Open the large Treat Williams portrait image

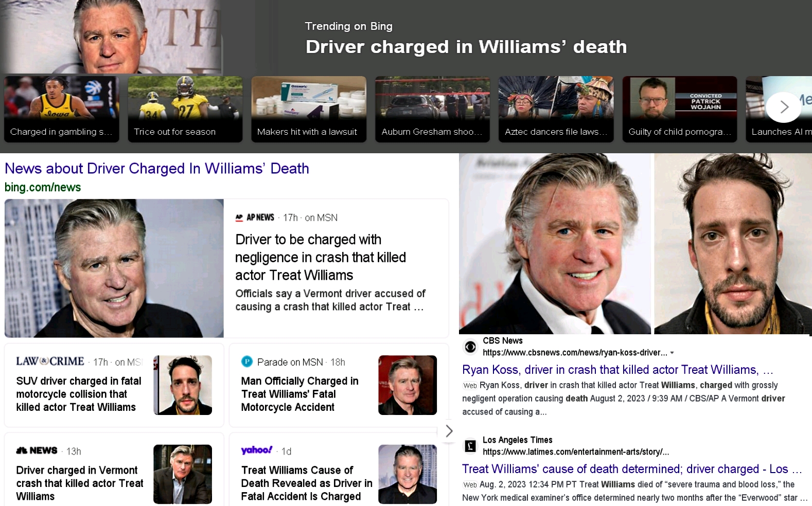(555, 244)
